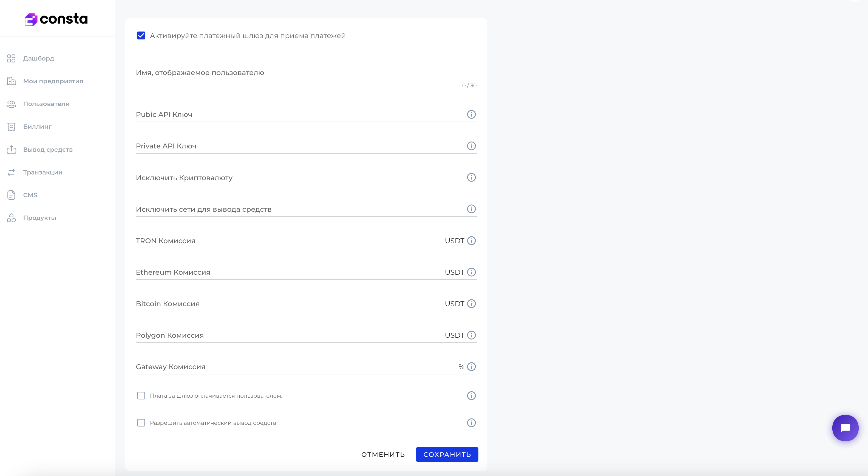This screenshot has height=476, width=868.
Task: Click the Транзакции arrows icon
Action: [x=11, y=172]
